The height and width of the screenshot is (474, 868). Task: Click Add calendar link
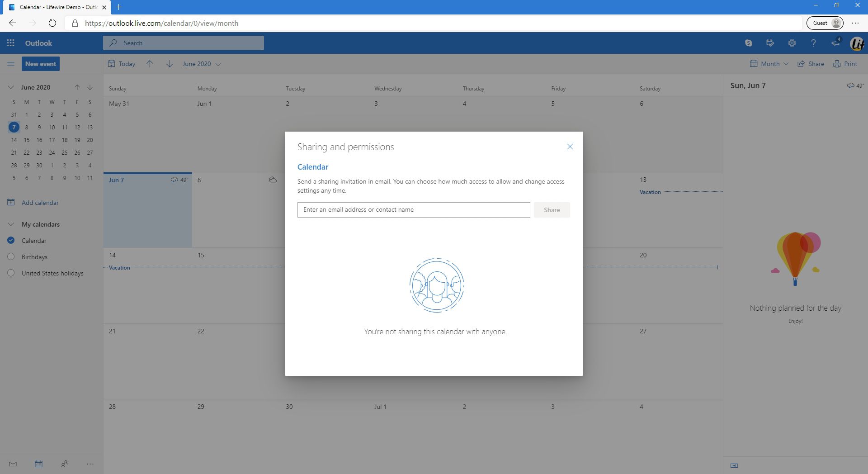coord(33,203)
